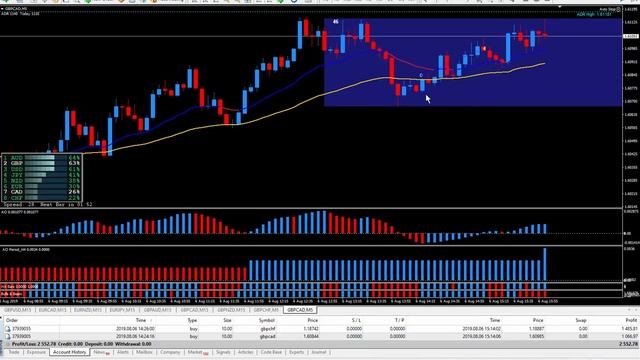Image resolution: width=640 pixels, height=360 pixels.
Task: Open the Mailbox tab
Action: (x=144, y=352)
